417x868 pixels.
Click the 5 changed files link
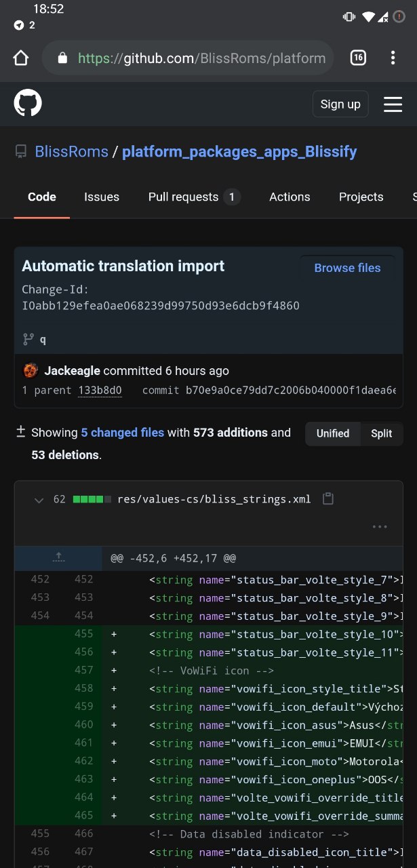123,433
